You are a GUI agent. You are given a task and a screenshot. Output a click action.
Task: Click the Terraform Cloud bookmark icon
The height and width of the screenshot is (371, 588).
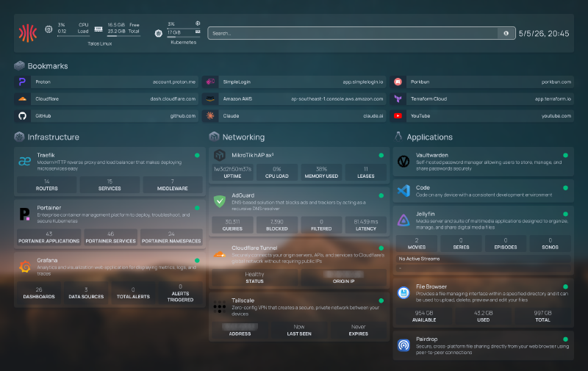point(398,99)
